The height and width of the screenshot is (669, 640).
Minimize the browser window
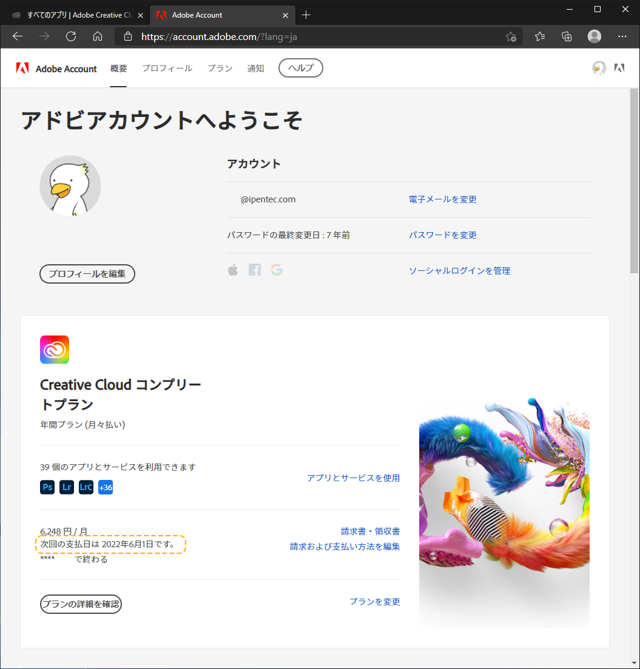point(570,9)
